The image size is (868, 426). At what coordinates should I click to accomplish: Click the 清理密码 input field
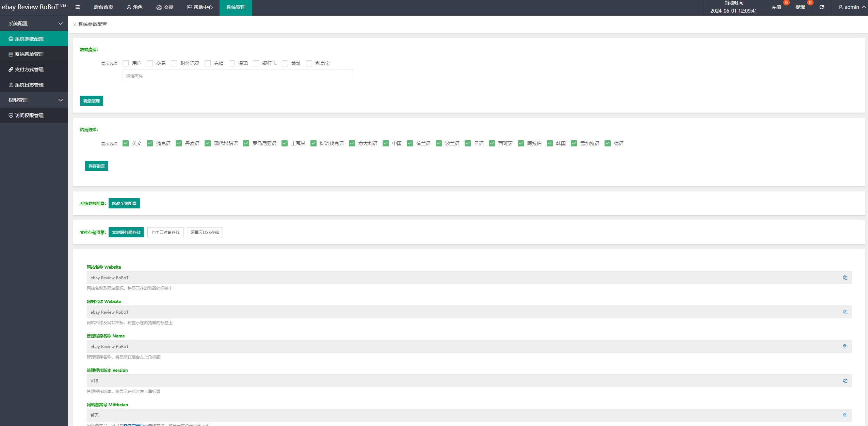pos(237,76)
